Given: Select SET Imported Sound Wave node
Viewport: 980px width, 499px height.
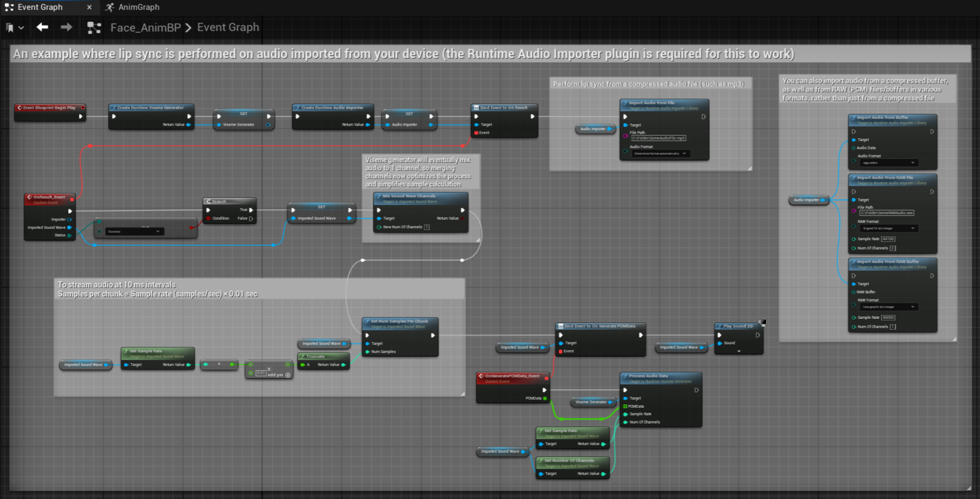Looking at the screenshot, I should (x=321, y=213).
